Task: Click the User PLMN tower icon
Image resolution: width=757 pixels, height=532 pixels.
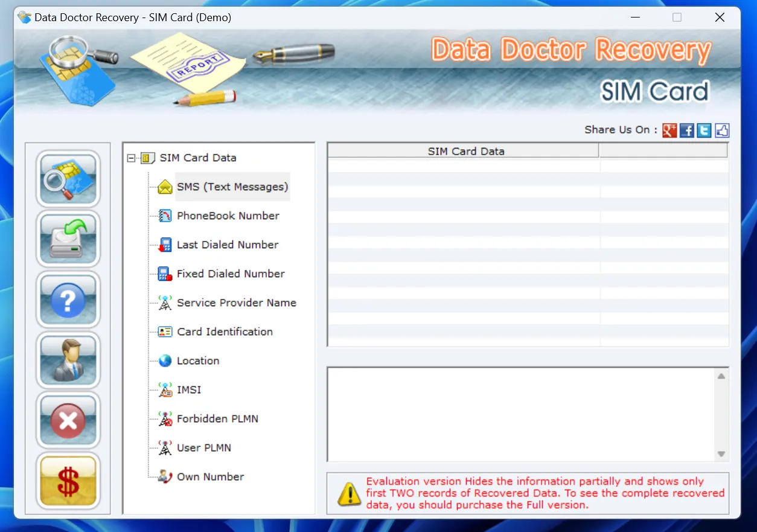Action: pyautogui.click(x=165, y=448)
